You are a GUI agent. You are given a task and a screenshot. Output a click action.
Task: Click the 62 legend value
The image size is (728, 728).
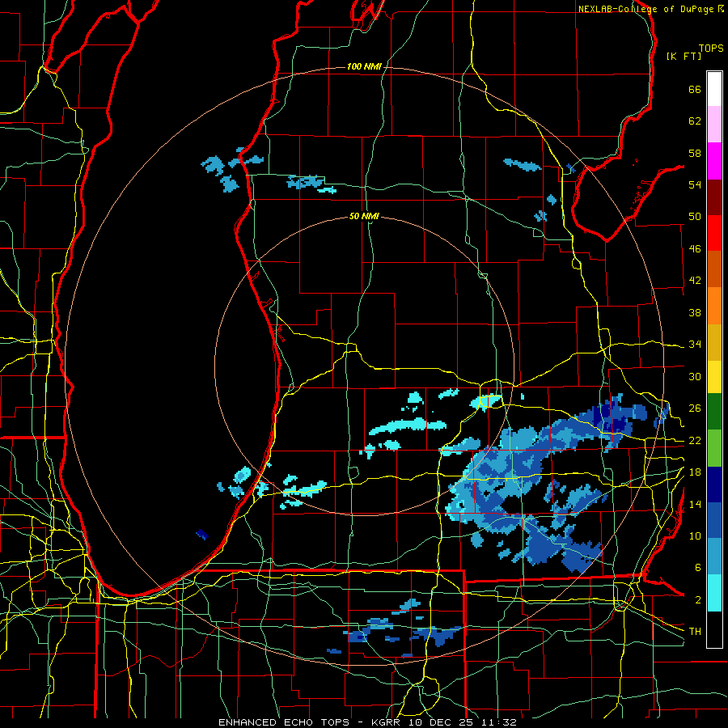[x=695, y=121]
